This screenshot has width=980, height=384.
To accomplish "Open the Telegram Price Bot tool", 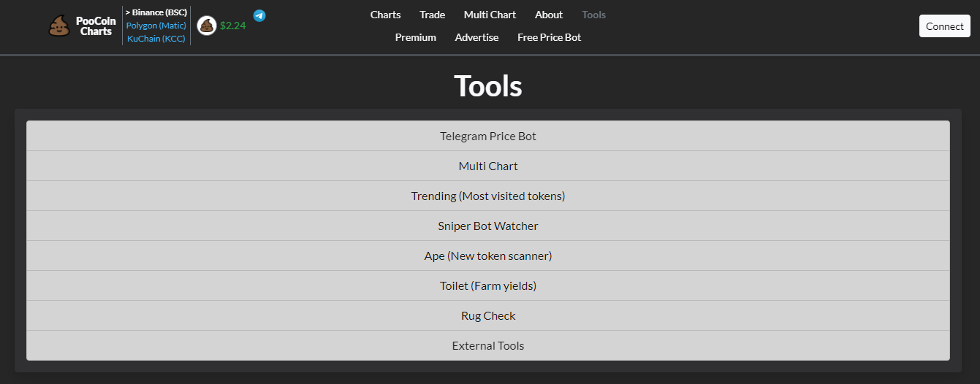I will point(488,137).
